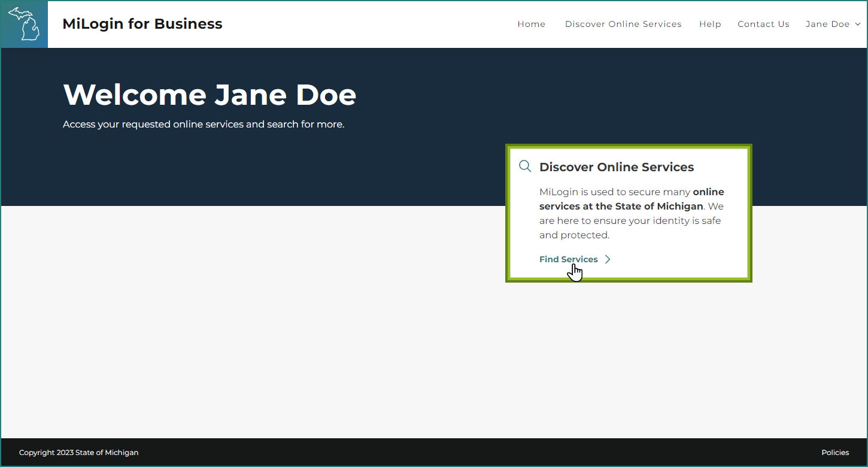Expand the chevron next to Jane Doe
This screenshot has height=467, width=868.
[x=857, y=24]
